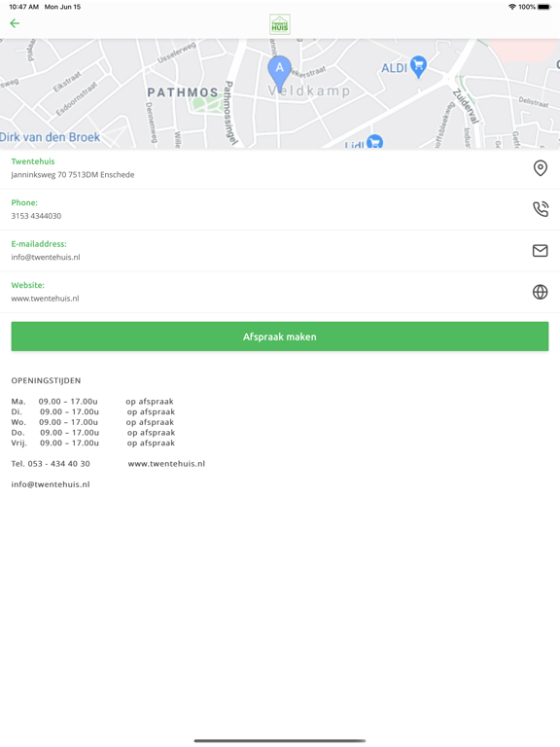Select info@twentehuis.nl at bottom of text
Viewport: 560px width, 747px height.
(x=51, y=484)
